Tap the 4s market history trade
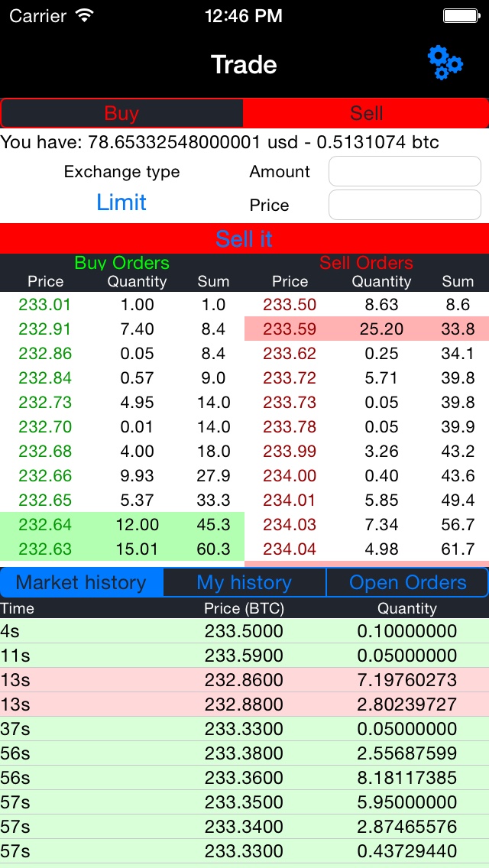Image resolution: width=489 pixels, height=868 pixels. click(244, 631)
